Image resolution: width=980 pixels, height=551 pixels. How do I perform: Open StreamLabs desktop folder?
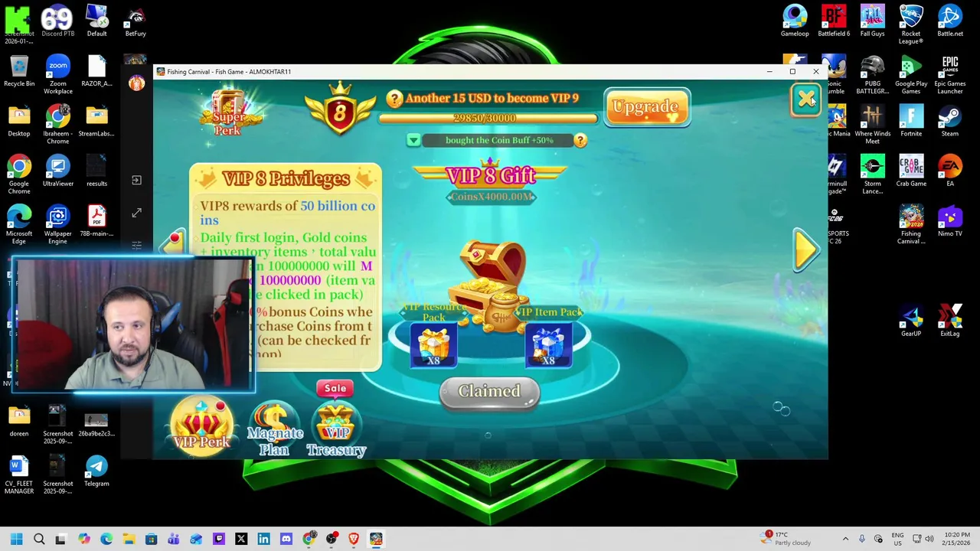[x=96, y=121]
